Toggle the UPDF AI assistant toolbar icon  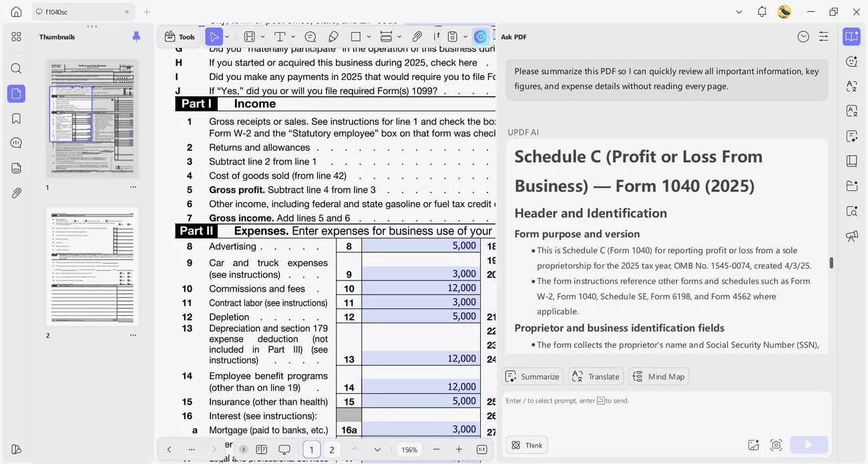480,37
